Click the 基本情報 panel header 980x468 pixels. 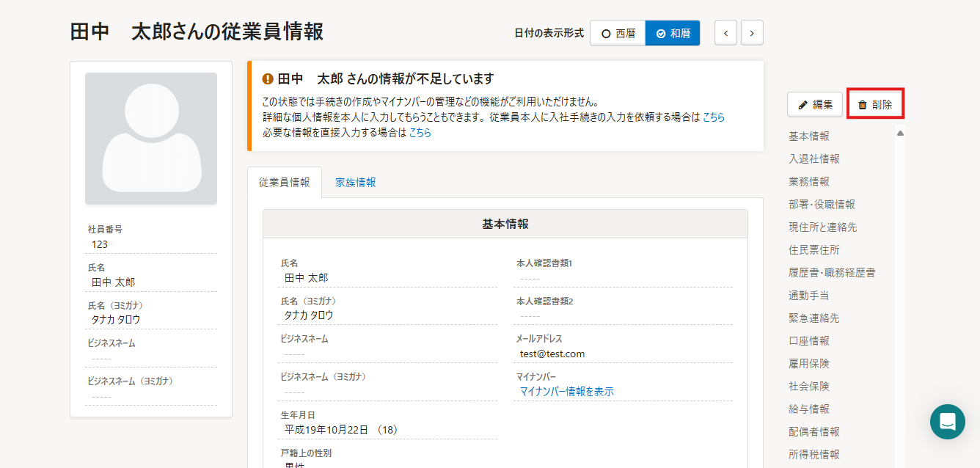pyautogui.click(x=505, y=224)
